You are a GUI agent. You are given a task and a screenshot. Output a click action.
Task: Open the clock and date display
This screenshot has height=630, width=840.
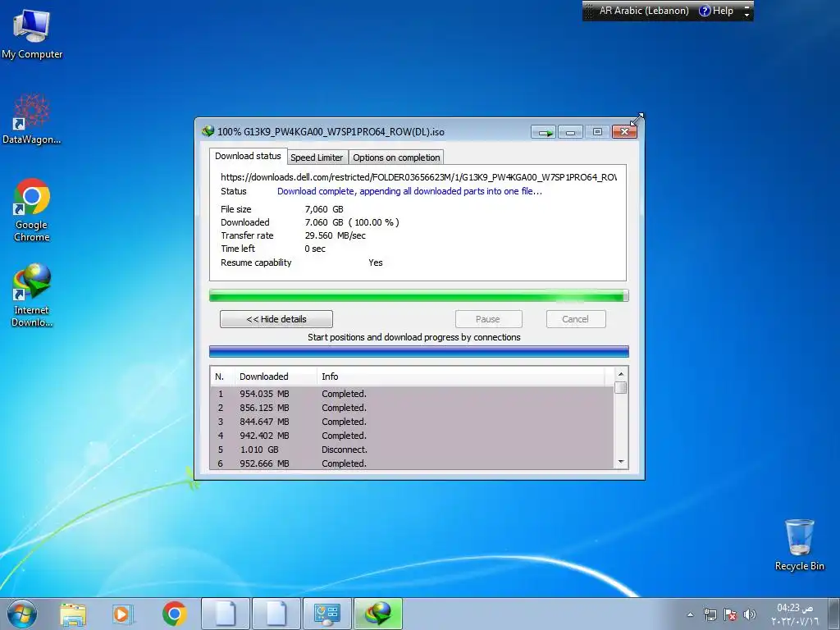click(796, 614)
